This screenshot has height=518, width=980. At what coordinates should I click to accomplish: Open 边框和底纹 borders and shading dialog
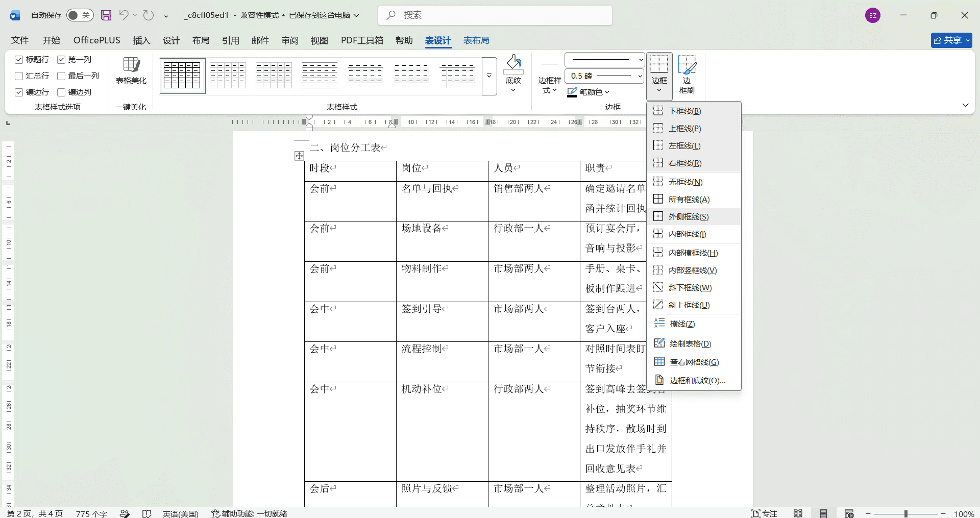(x=694, y=381)
